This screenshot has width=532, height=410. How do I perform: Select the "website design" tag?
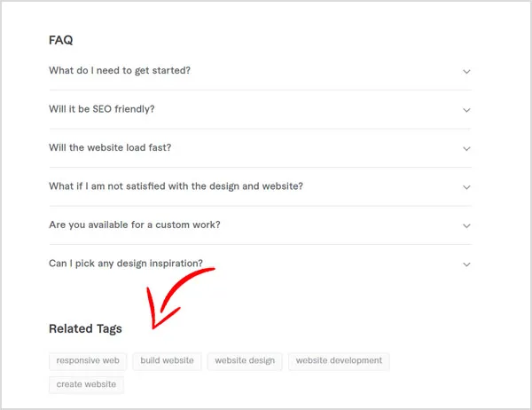click(x=245, y=360)
